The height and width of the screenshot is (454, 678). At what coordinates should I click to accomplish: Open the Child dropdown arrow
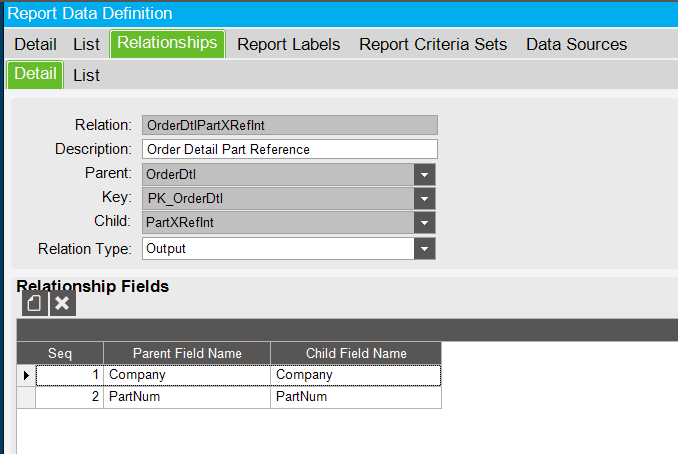[x=424, y=223]
